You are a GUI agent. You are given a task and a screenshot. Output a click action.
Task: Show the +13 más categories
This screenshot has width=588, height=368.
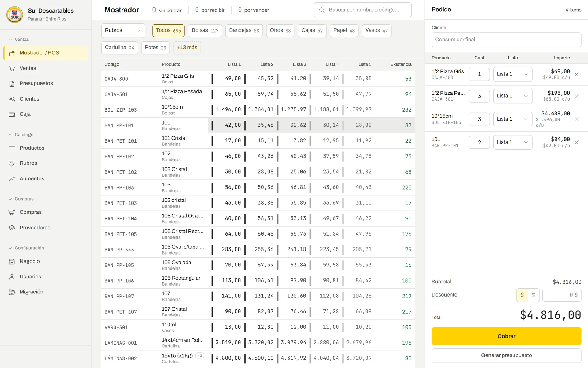point(187,48)
